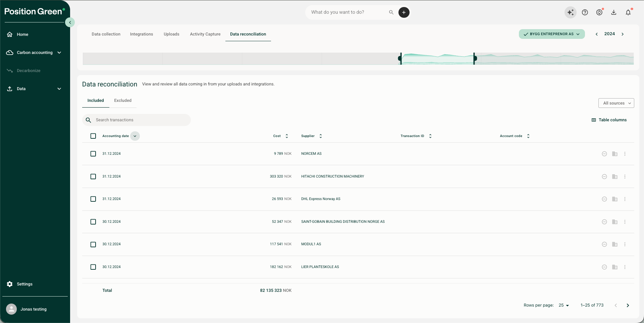Viewport: 644px width, 323px height.
Task: Open the notifications bell
Action: tap(628, 12)
